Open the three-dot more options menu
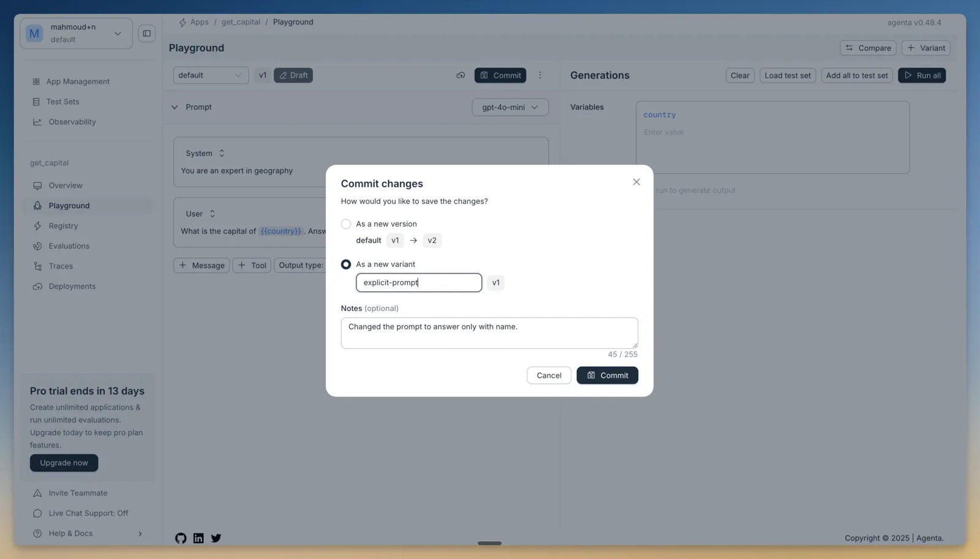 (540, 75)
